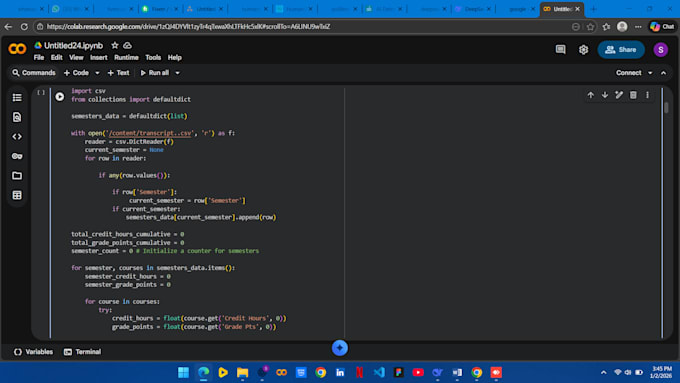Click browser back arrow
The width and height of the screenshot is (680, 383).
point(8,26)
